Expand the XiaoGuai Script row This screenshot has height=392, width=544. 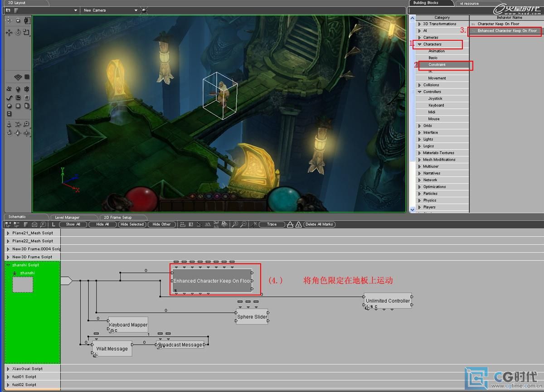[8, 369]
